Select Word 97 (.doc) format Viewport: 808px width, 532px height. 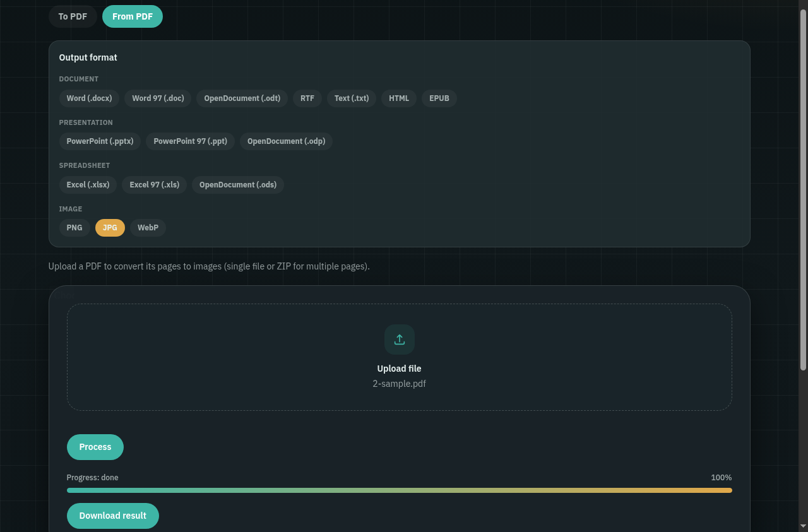pyautogui.click(x=158, y=98)
